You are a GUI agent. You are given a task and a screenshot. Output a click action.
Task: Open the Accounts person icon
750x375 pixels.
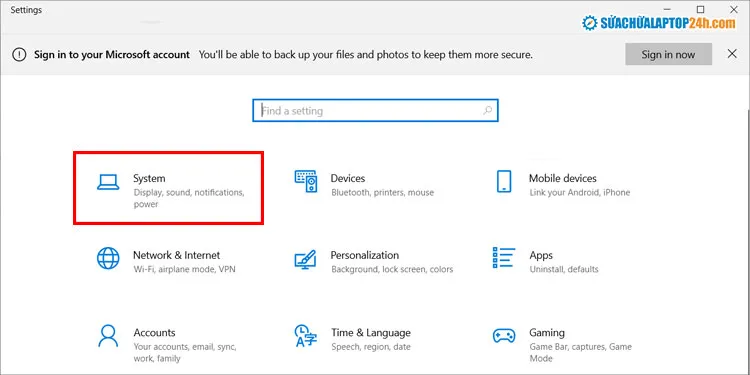[108, 336]
